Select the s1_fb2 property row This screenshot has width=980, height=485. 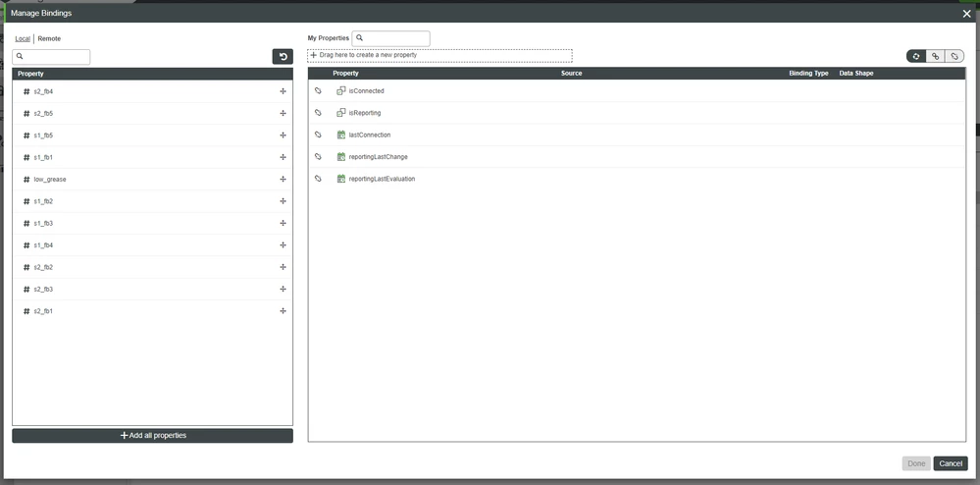click(x=152, y=201)
